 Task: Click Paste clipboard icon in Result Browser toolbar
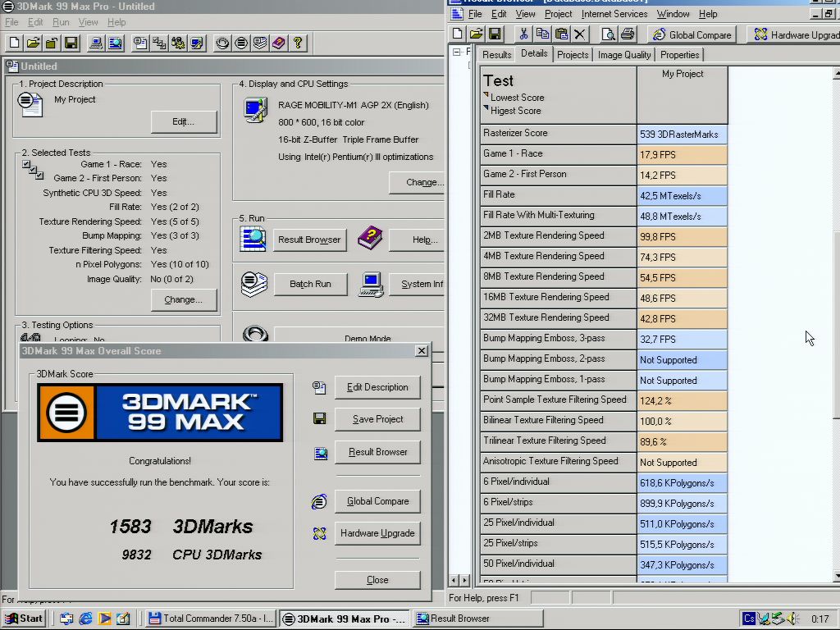(561, 34)
